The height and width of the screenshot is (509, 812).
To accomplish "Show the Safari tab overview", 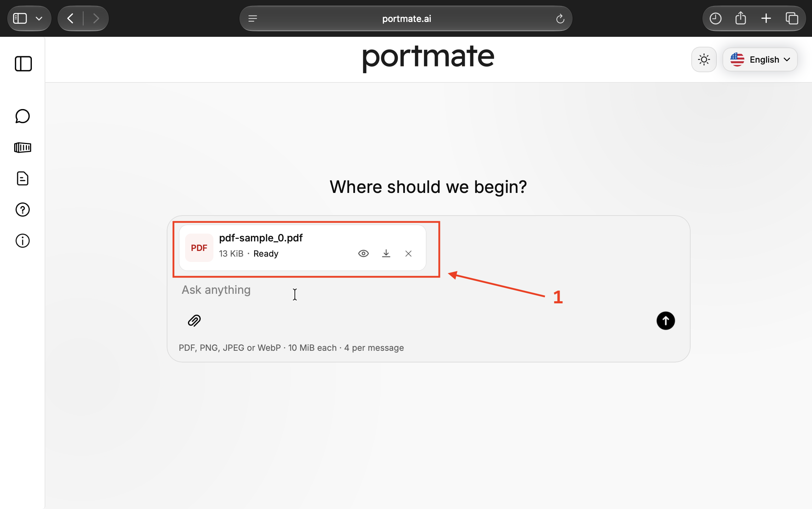I will tap(792, 18).
